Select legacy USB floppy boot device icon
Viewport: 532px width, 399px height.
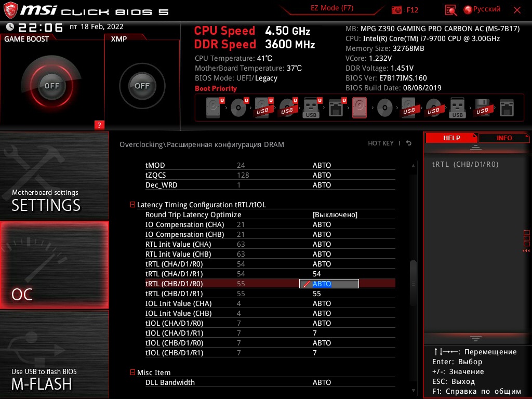[x=482, y=108]
